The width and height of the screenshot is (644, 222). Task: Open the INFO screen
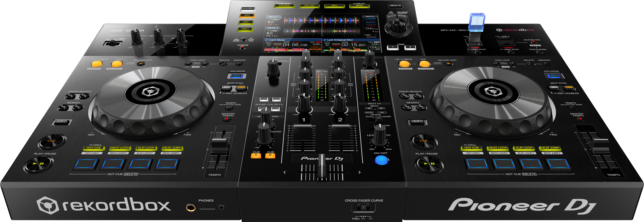pyautogui.click(x=334, y=6)
